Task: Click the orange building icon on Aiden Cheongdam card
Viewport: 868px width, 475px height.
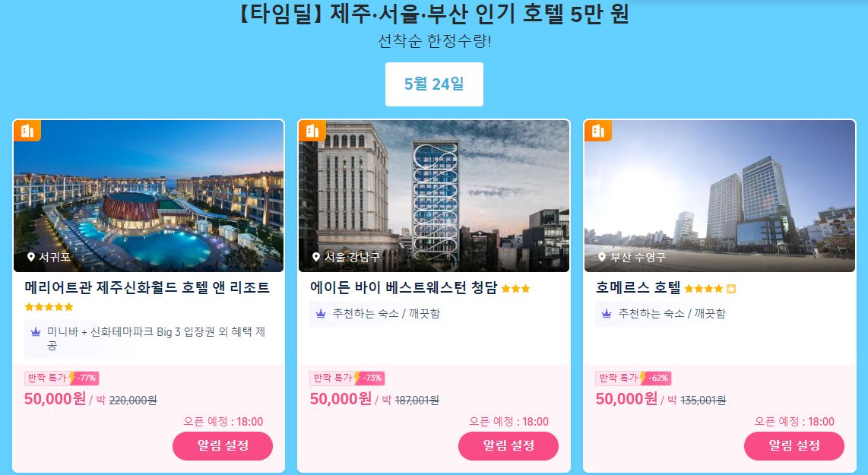Action: coord(312,131)
